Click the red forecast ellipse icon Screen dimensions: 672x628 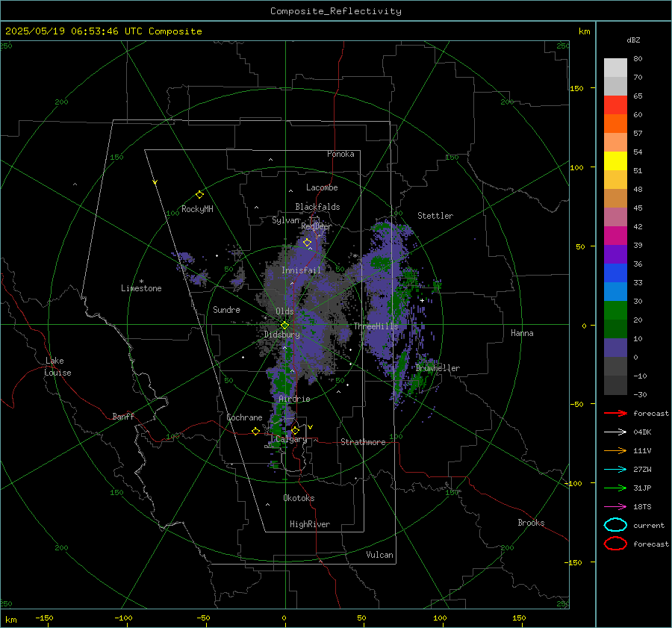(x=615, y=544)
